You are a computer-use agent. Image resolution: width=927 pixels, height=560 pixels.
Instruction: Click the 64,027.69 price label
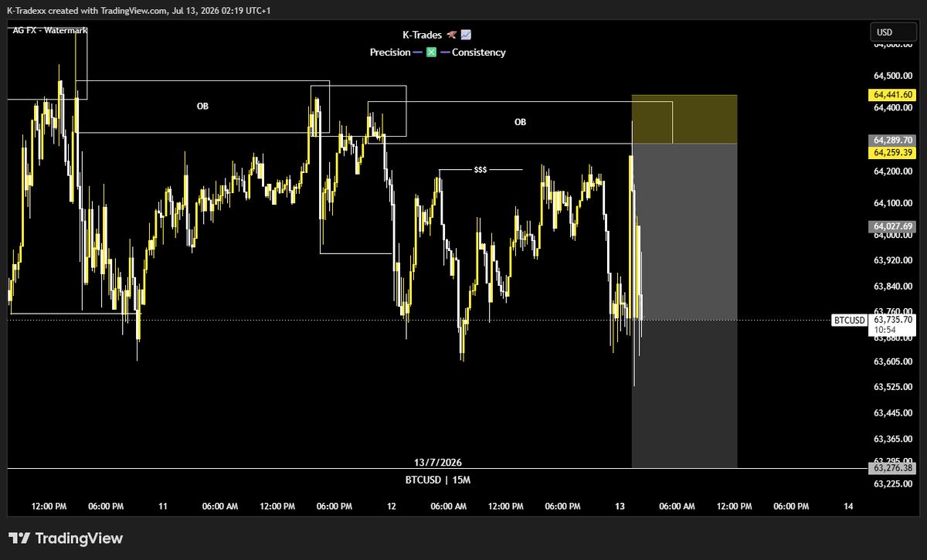pos(892,226)
